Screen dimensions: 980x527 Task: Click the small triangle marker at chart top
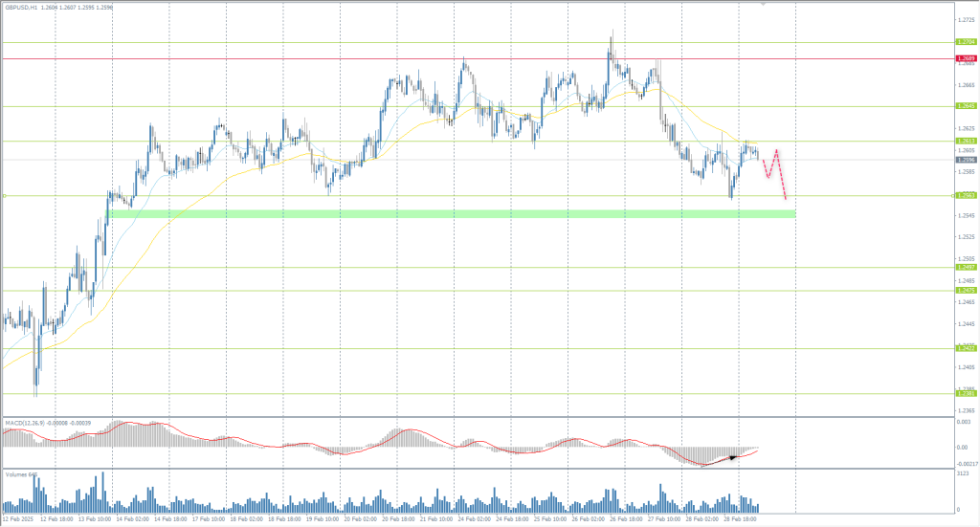click(763, 4)
